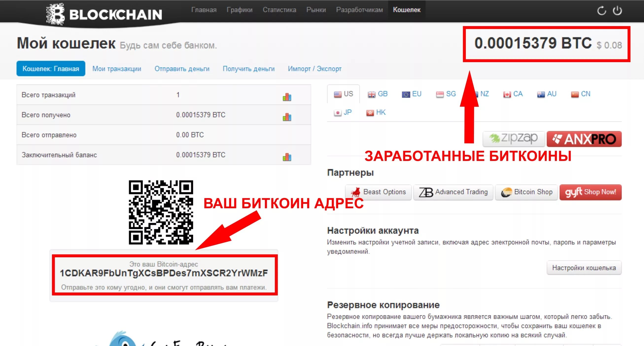This screenshot has width=644, height=346.
Task: Expand the HK currency region option
Action: tap(375, 112)
